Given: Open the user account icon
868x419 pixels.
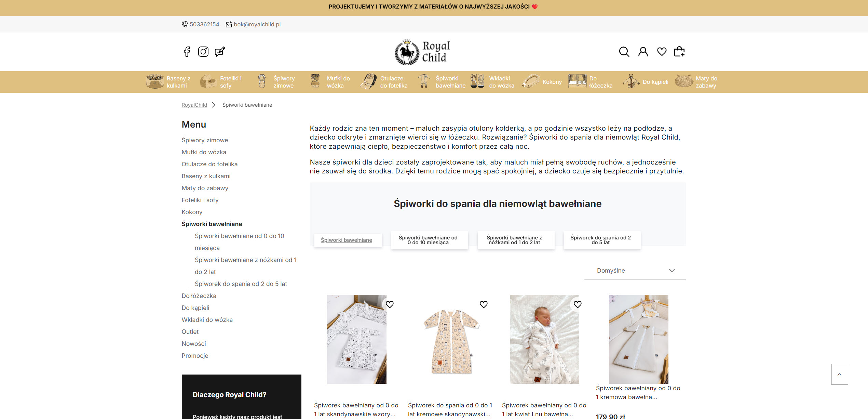Looking at the screenshot, I should click(x=643, y=52).
